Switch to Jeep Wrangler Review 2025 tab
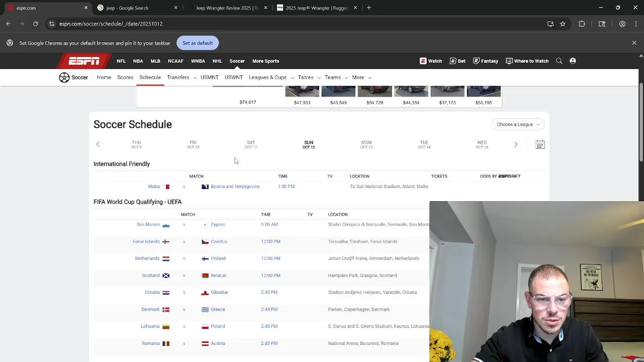The width and height of the screenshot is (644, 362). [x=227, y=8]
